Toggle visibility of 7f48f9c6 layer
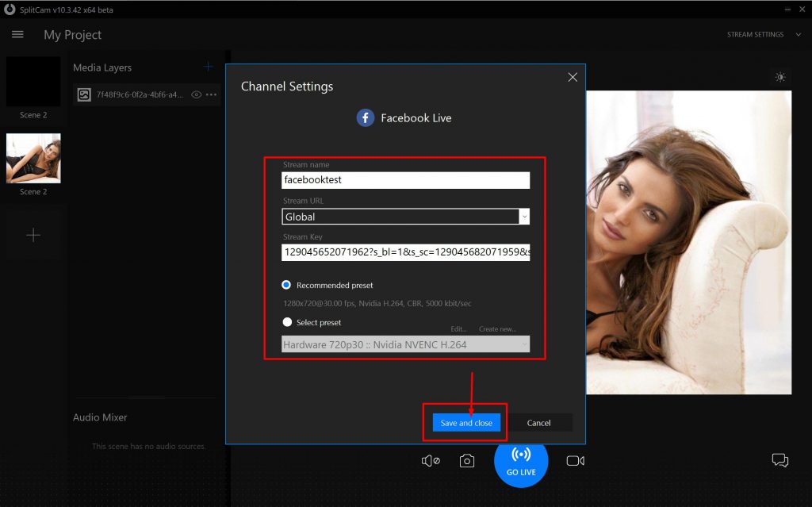The image size is (812, 507). pyautogui.click(x=197, y=94)
